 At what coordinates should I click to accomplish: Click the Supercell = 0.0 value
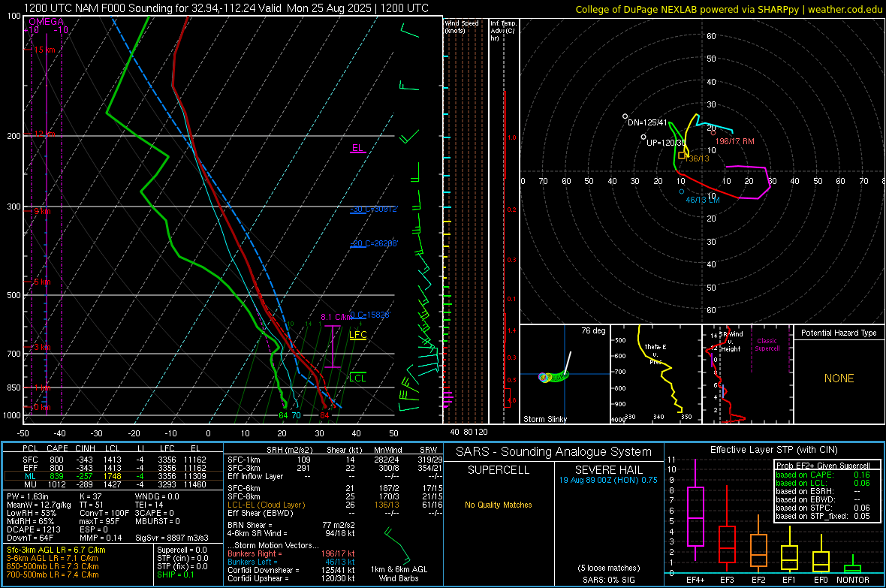point(182,550)
